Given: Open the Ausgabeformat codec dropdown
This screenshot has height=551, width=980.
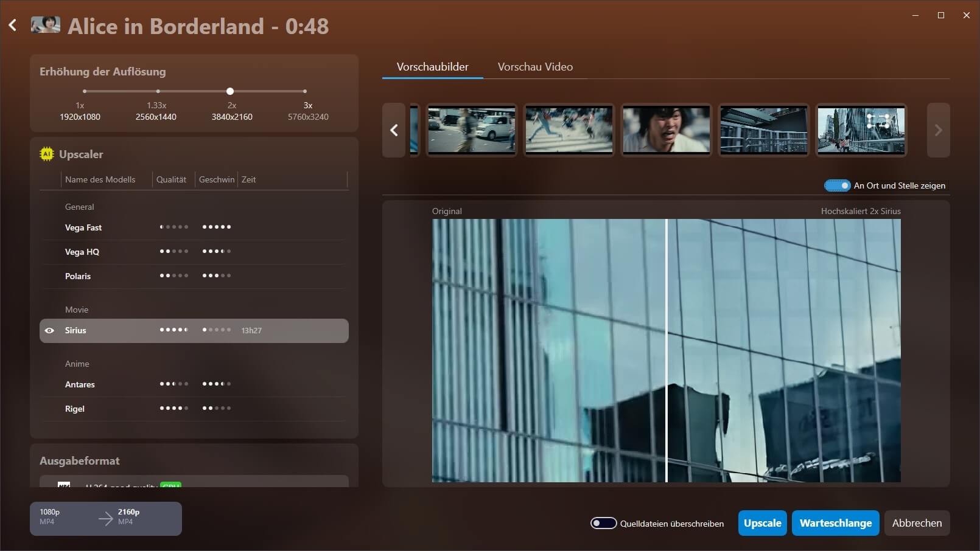Looking at the screenshot, I should pyautogui.click(x=194, y=482).
